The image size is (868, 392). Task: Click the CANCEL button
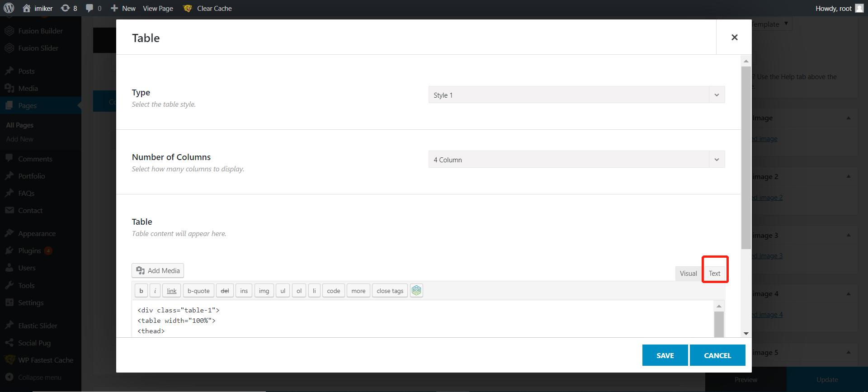pyautogui.click(x=717, y=355)
